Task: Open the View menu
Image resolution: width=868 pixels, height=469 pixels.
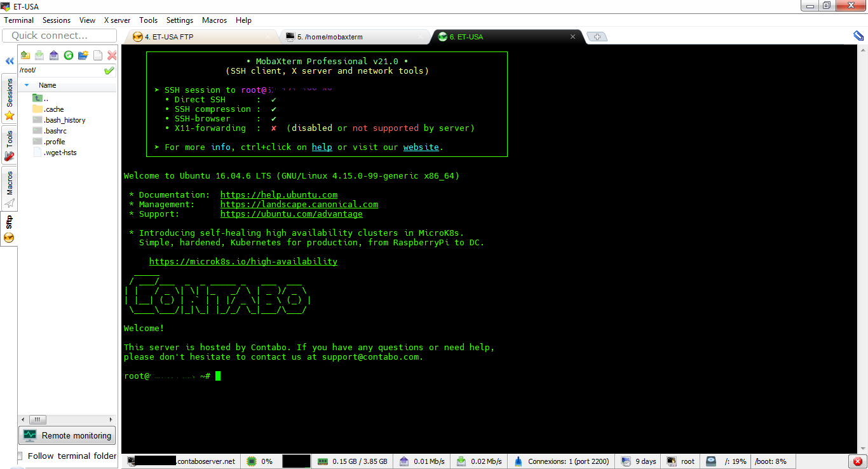Action: 88,20
